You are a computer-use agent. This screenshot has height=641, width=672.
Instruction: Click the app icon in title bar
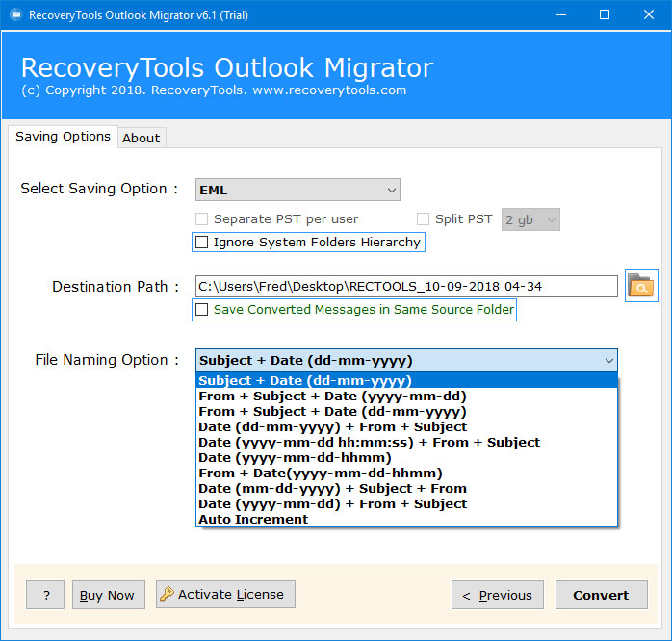(14, 14)
